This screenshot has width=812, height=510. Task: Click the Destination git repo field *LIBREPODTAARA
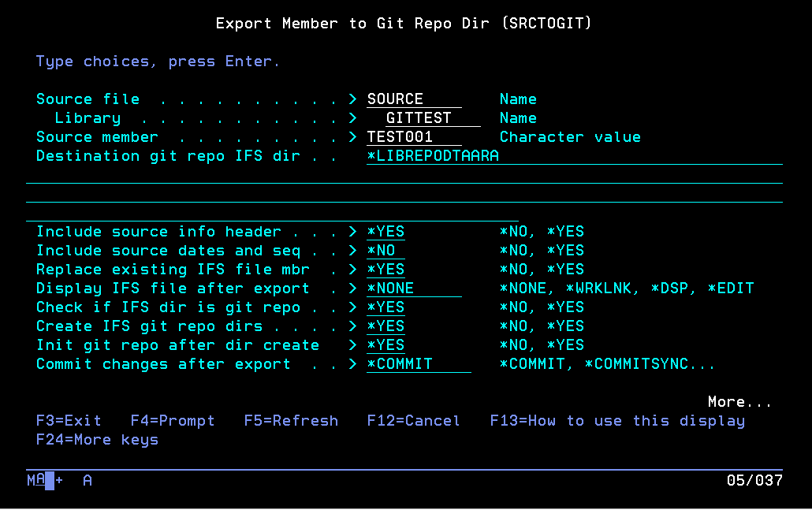tap(574, 156)
